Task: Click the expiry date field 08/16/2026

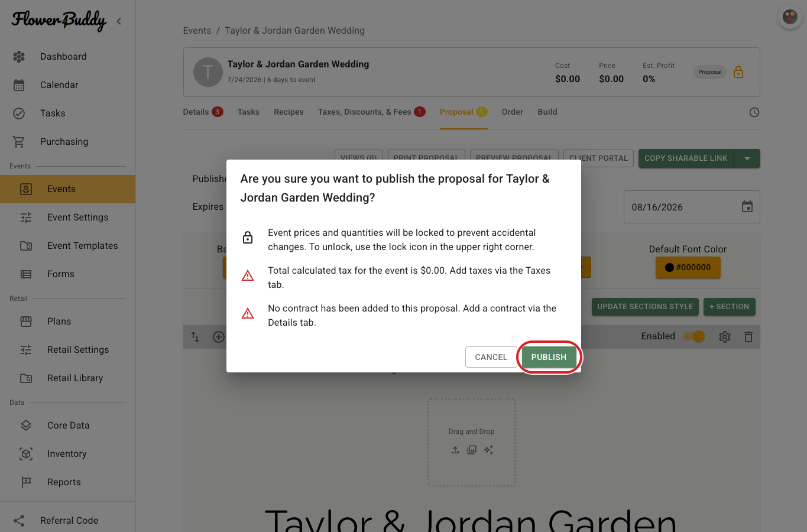Action: coord(692,207)
